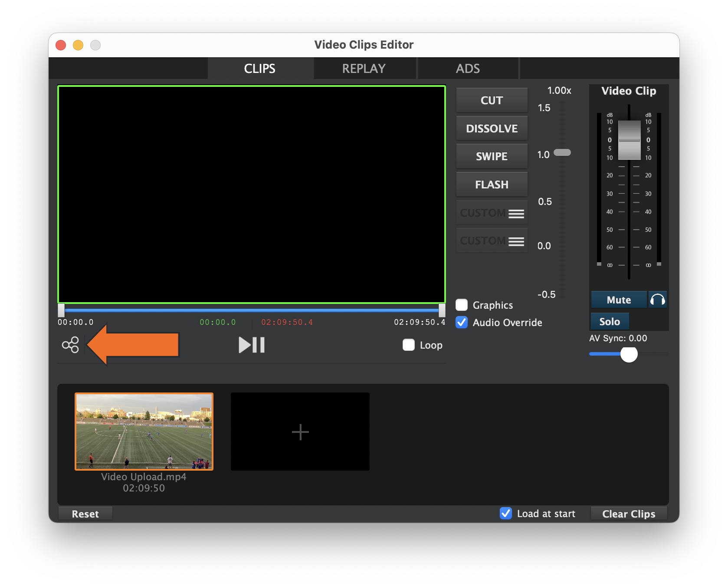The height and width of the screenshot is (587, 728).
Task: Click the share/stream graph icon
Action: pos(70,345)
